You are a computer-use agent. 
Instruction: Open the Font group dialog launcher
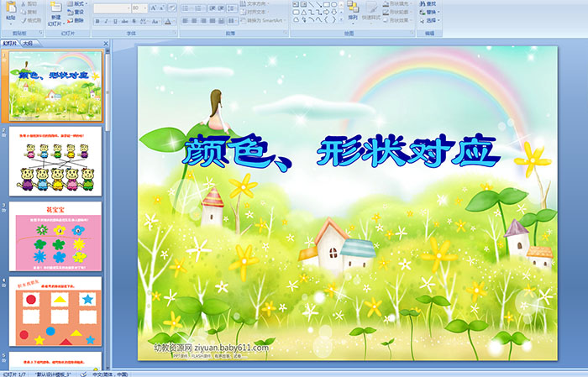click(x=175, y=34)
